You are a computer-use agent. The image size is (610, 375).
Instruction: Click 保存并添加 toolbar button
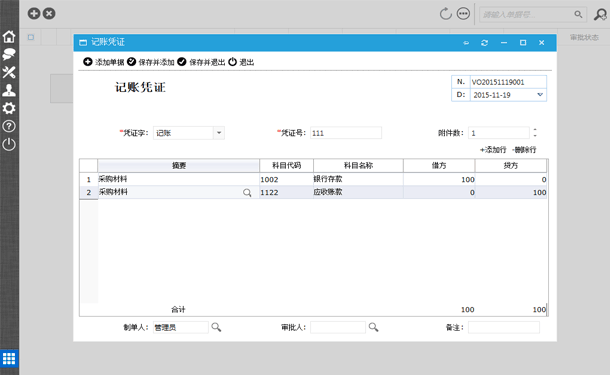[x=151, y=62]
